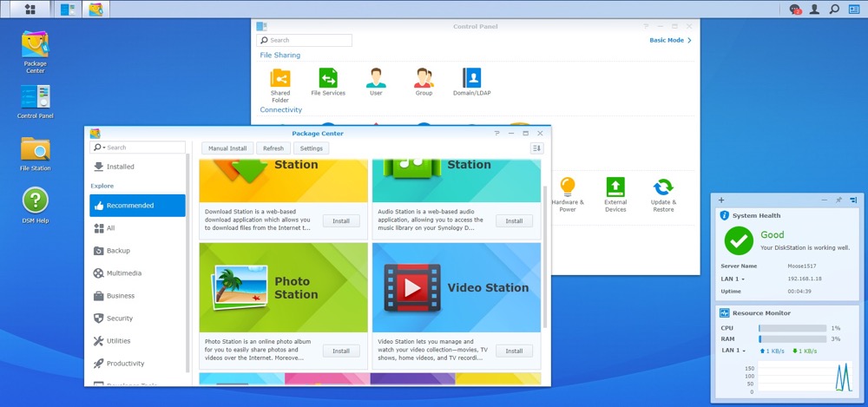Switch to Control Panel taskbar icon
This screenshot has width=868, height=407.
[68, 9]
